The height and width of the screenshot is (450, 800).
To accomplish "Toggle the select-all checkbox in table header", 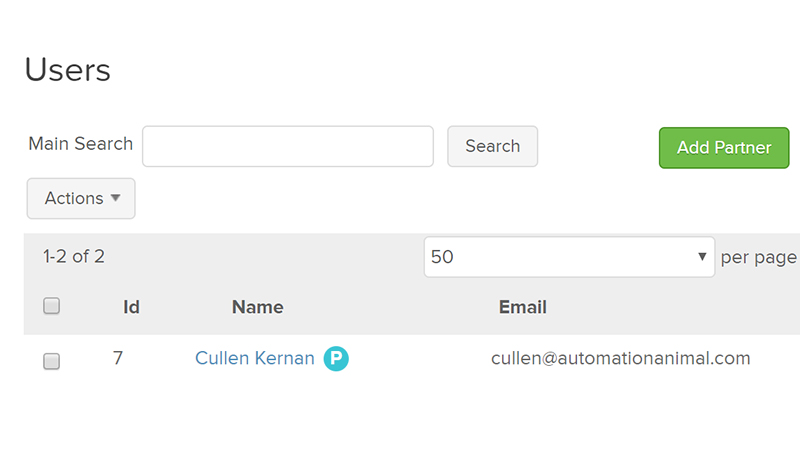I will coord(52,307).
